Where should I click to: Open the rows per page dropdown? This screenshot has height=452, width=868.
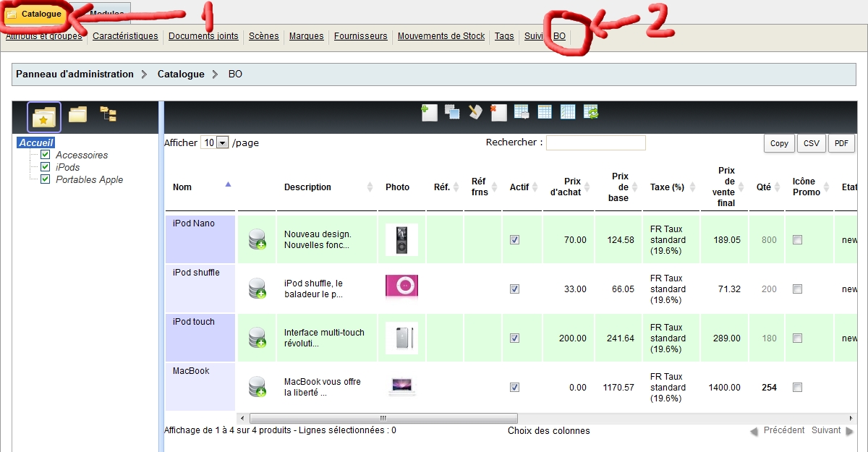pyautogui.click(x=215, y=143)
